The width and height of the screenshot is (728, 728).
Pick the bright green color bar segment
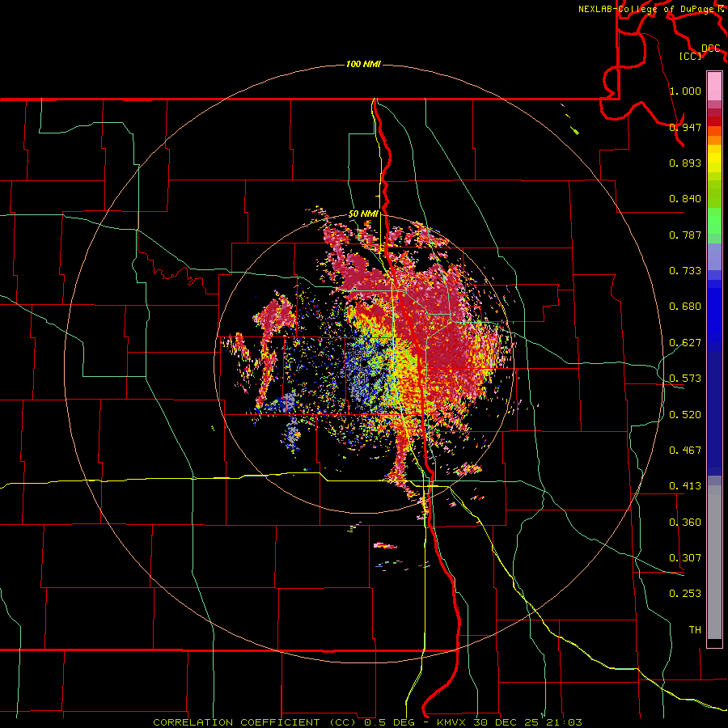coord(714,222)
